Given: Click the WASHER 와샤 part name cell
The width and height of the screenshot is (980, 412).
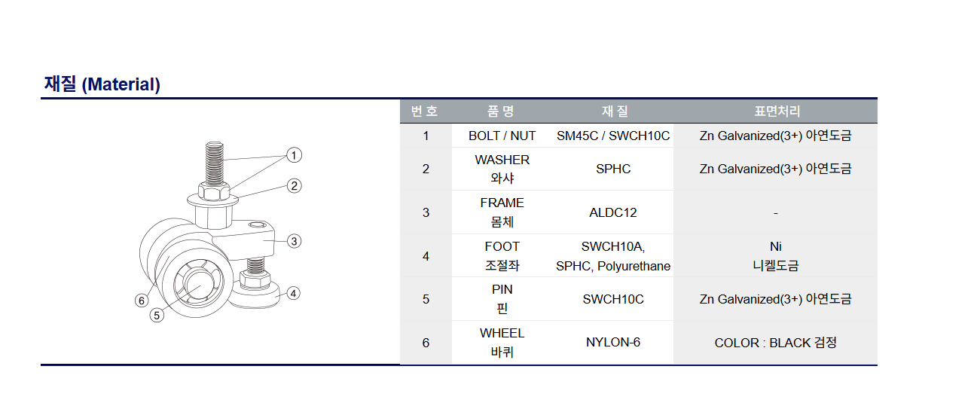Looking at the screenshot, I should pyautogui.click(x=502, y=169).
